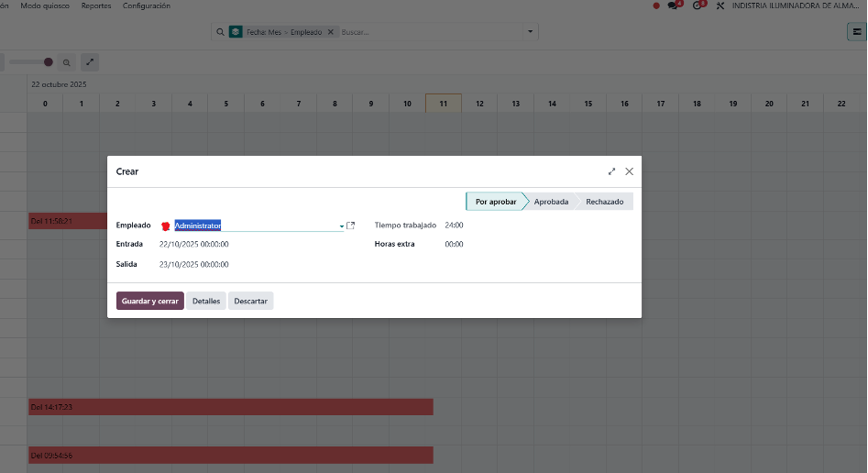Click the view switcher button at top right
This screenshot has width=868, height=473.
(856, 32)
